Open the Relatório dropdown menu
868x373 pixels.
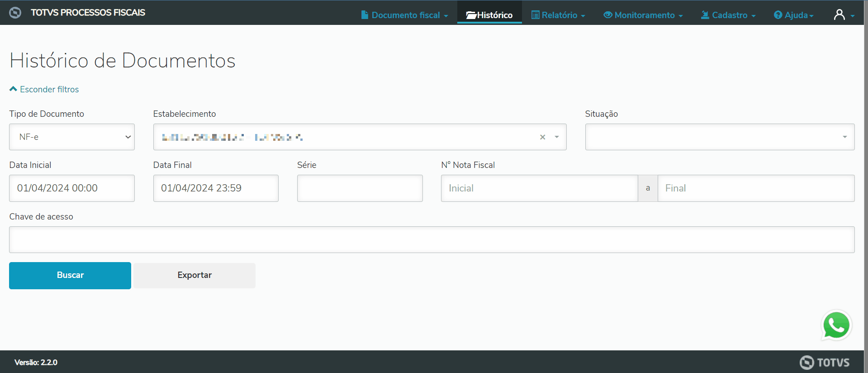click(x=558, y=15)
